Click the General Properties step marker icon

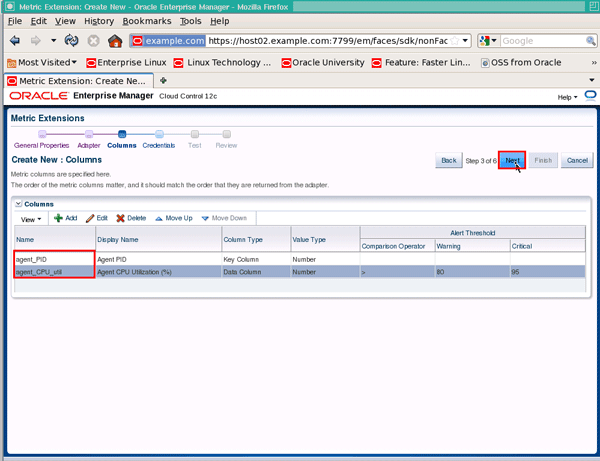(42, 134)
